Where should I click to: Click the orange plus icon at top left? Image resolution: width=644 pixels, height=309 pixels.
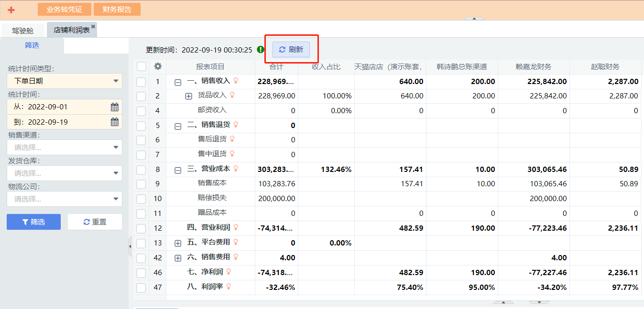pos(11,10)
